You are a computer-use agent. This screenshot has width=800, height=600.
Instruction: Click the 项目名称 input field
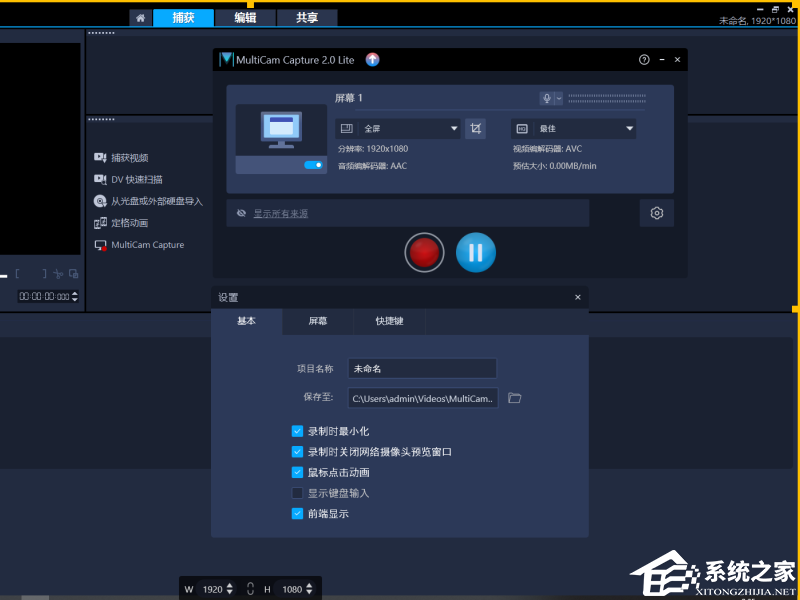click(x=422, y=368)
